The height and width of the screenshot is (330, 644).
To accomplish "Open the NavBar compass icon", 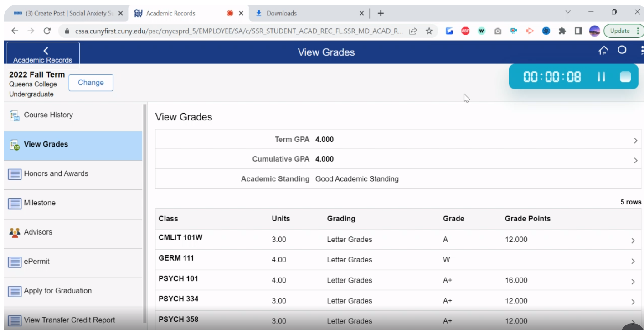I will click(622, 50).
